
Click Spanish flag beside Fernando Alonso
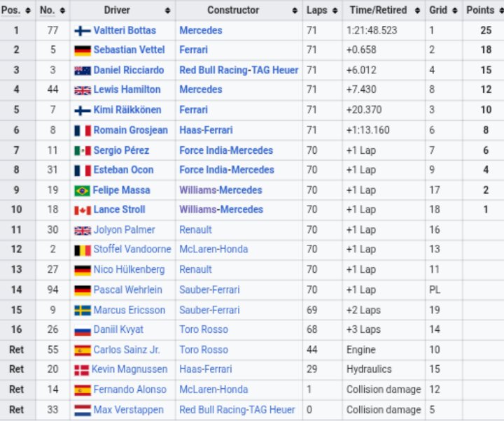pos(83,390)
